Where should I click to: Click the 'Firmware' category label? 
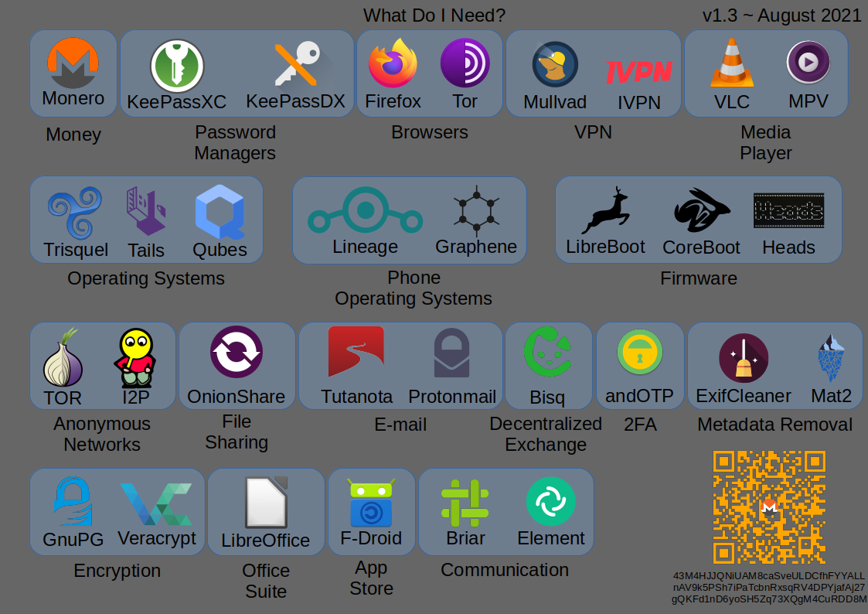[699, 278]
